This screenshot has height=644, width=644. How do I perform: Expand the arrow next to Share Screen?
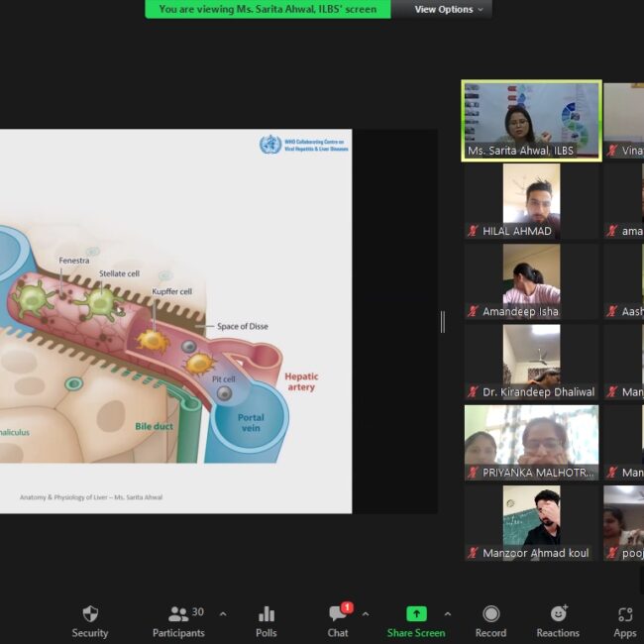(447, 613)
